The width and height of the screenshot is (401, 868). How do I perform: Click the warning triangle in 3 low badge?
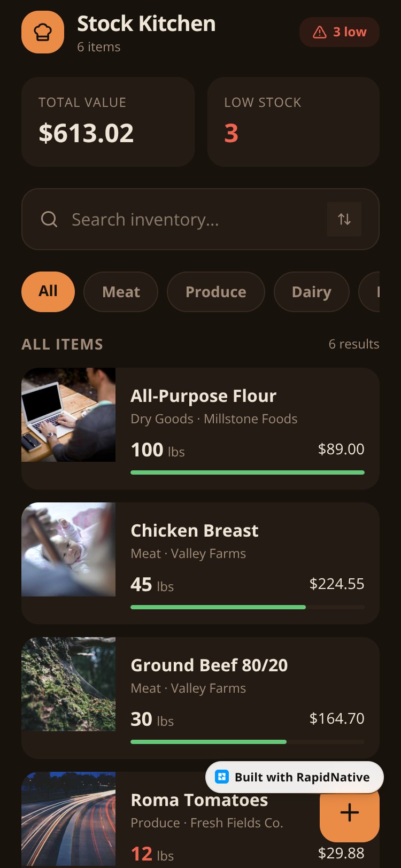[320, 32]
